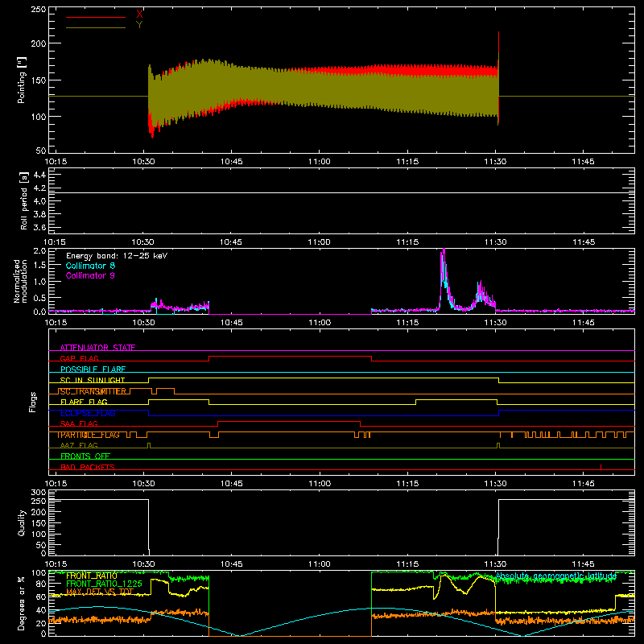This screenshot has height=644, width=644.
Task: Click the 10:45 time label under Roll period plot
Action: click(x=231, y=242)
